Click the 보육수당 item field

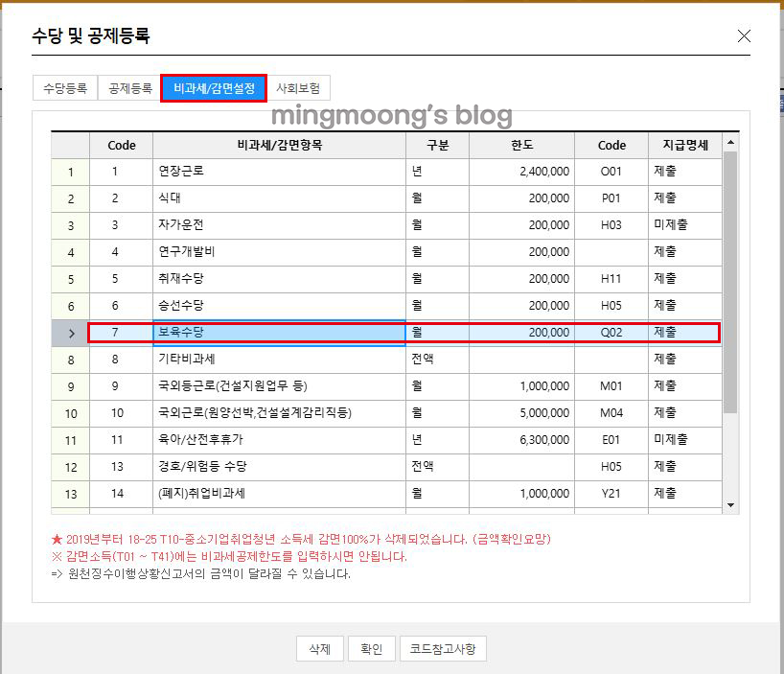pyautogui.click(x=279, y=333)
